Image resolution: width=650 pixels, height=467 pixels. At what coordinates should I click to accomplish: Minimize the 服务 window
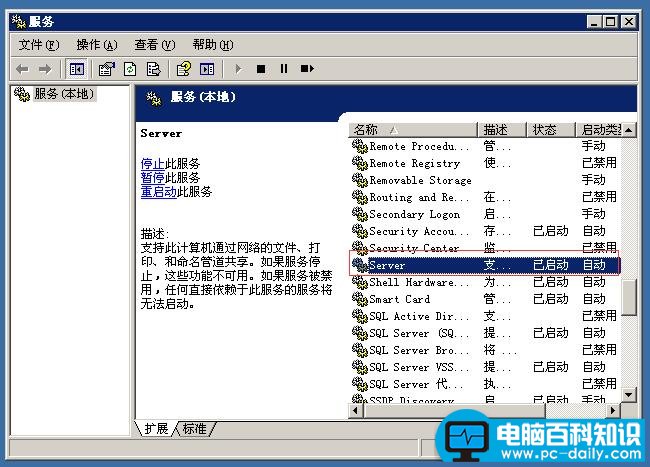594,22
